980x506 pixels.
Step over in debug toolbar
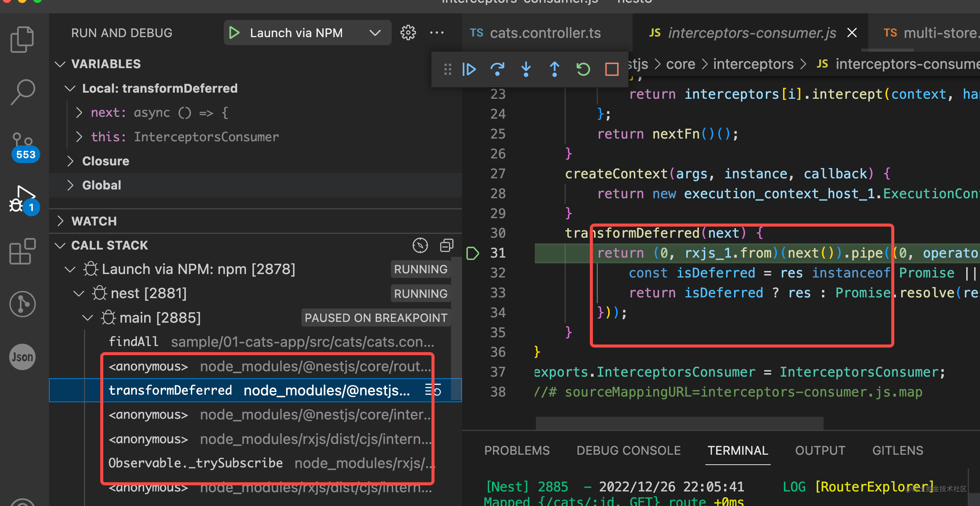click(497, 69)
